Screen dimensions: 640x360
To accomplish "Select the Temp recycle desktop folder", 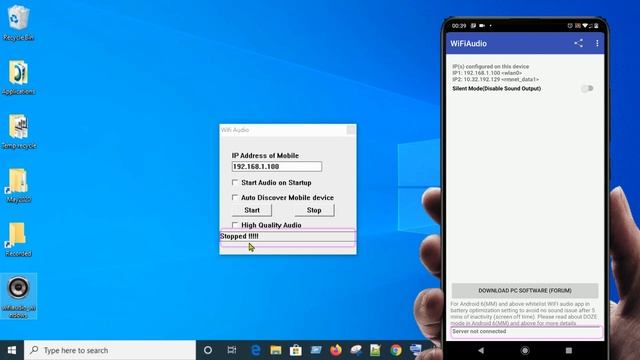I will tap(18, 131).
